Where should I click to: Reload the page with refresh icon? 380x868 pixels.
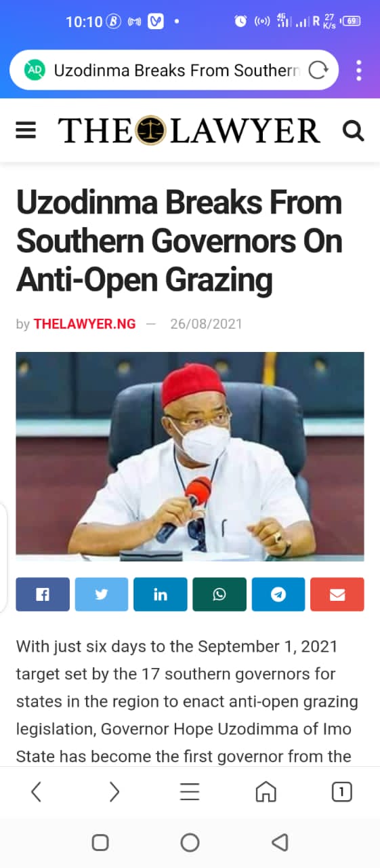[x=318, y=70]
